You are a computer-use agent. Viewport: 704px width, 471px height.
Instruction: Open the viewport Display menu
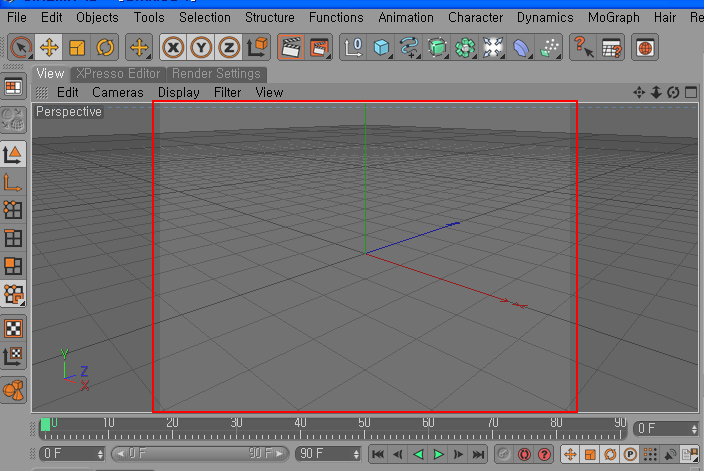(178, 92)
